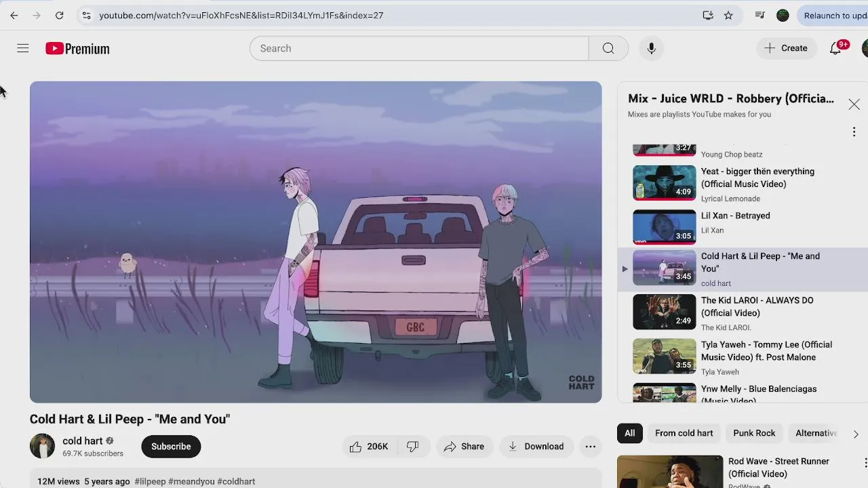Click the search magnifier button
Screen dimensions: 868x488
point(608,48)
